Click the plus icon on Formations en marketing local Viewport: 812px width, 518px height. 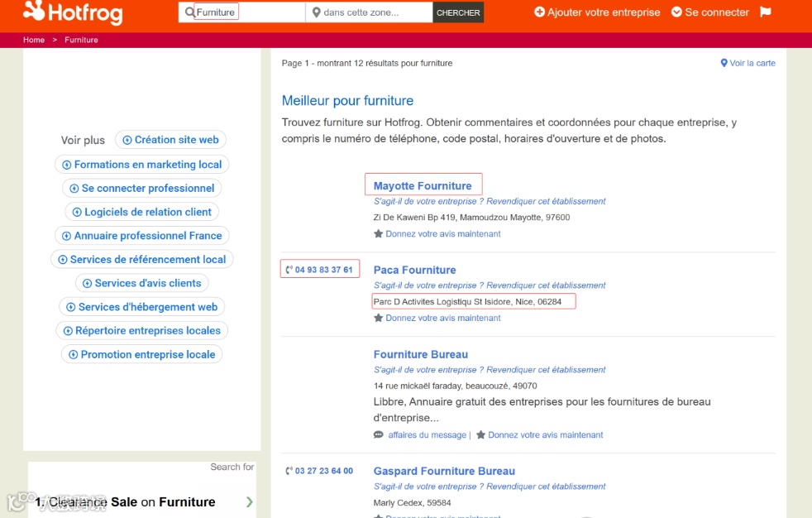click(x=66, y=165)
